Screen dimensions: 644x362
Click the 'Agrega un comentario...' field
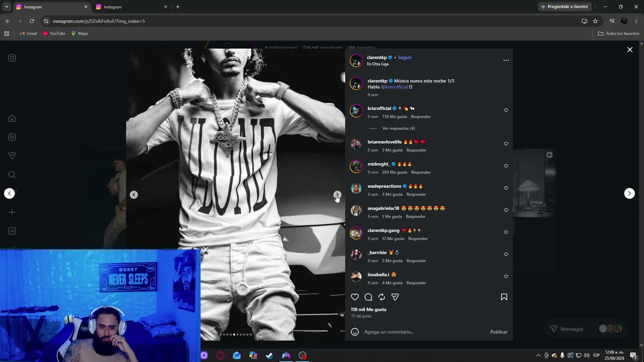click(x=424, y=332)
